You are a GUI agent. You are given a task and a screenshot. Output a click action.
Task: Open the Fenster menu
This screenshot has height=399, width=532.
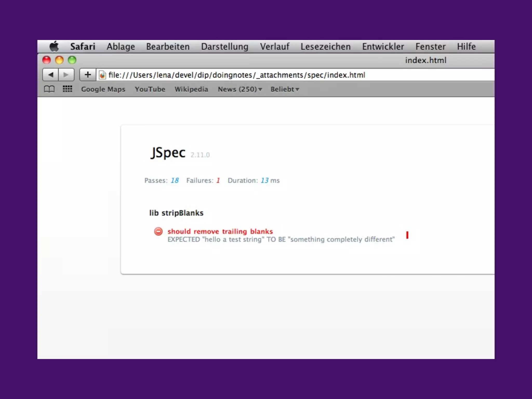(430, 46)
